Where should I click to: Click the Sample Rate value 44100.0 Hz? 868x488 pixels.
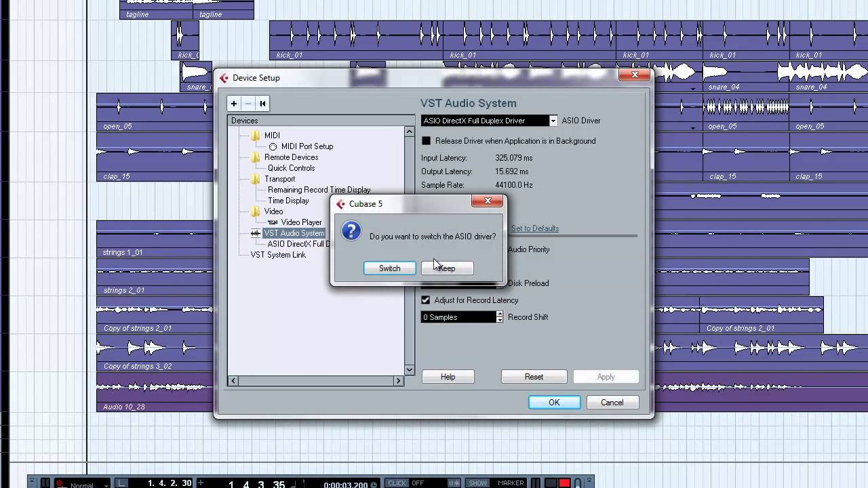coord(514,185)
